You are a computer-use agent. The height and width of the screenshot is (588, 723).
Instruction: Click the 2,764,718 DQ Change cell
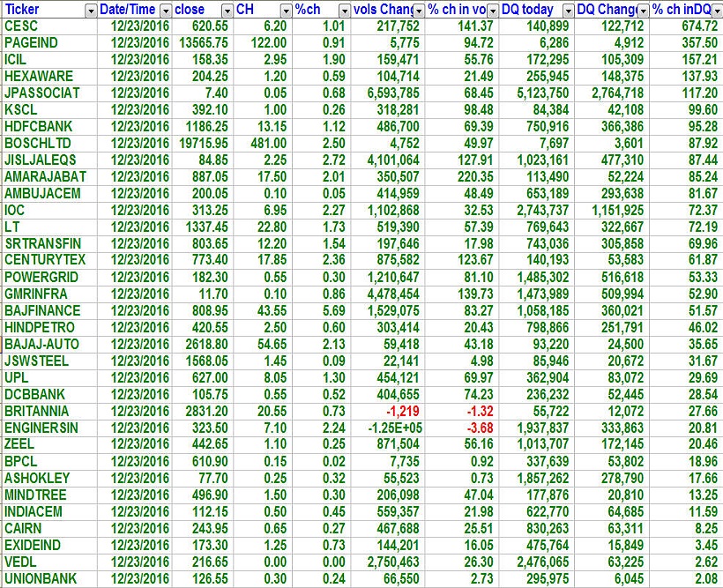coord(612,93)
